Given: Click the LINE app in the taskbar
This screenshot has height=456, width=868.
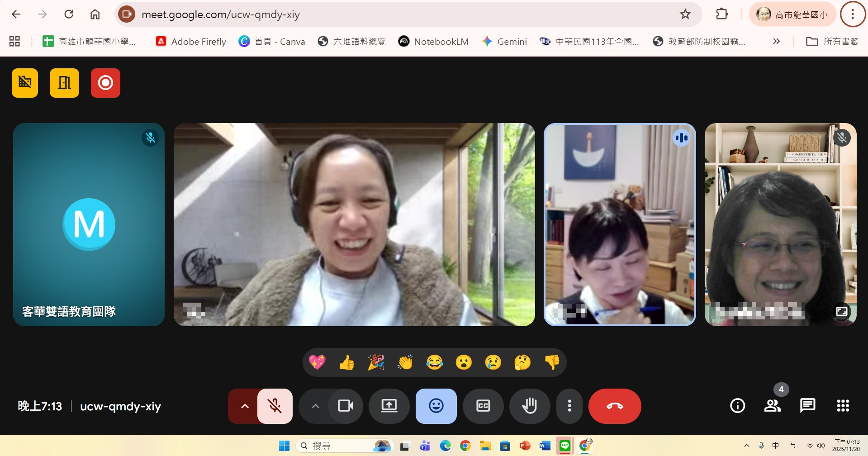Looking at the screenshot, I should (x=564, y=446).
